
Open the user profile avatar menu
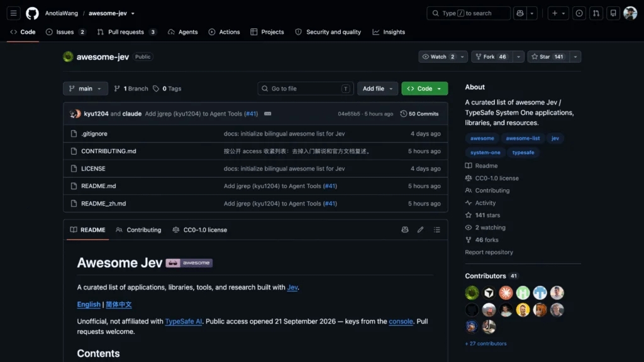tap(630, 13)
